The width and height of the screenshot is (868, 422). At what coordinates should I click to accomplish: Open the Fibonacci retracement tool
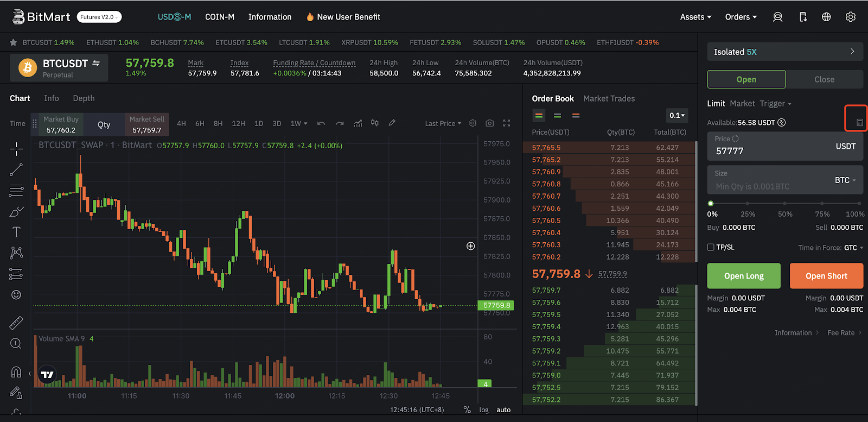[x=16, y=191]
